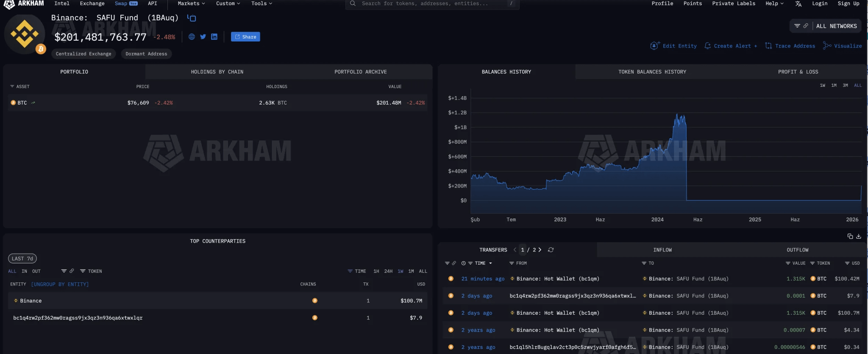Click Create Alert +
The width and height of the screenshot is (868, 354).
coord(731,46)
